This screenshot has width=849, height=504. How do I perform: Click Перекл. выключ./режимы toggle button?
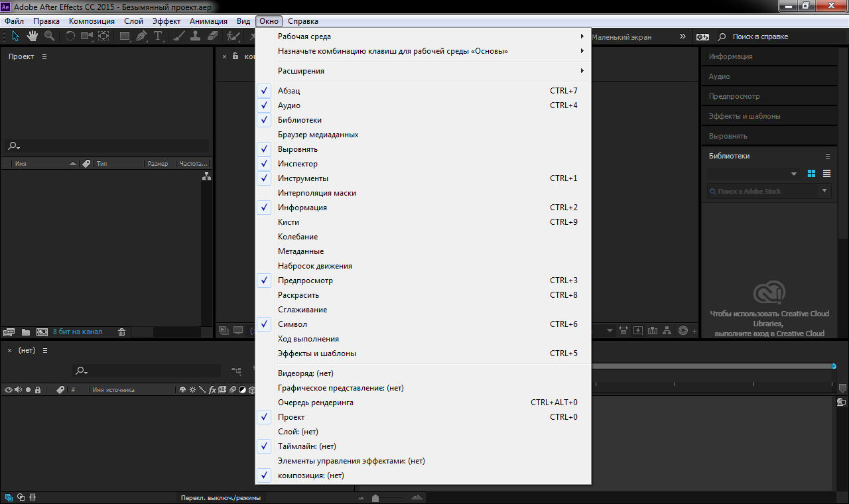click(221, 497)
